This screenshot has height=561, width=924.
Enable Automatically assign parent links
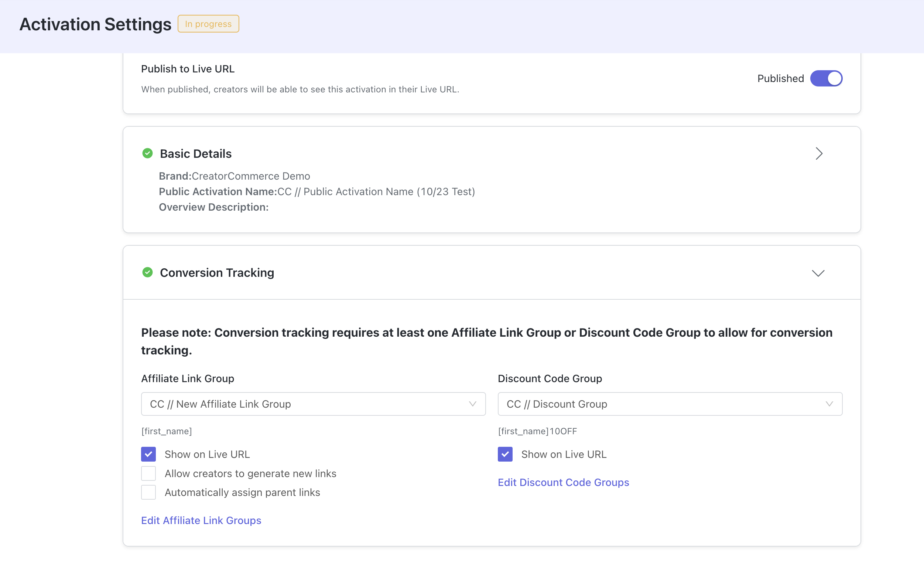148,492
